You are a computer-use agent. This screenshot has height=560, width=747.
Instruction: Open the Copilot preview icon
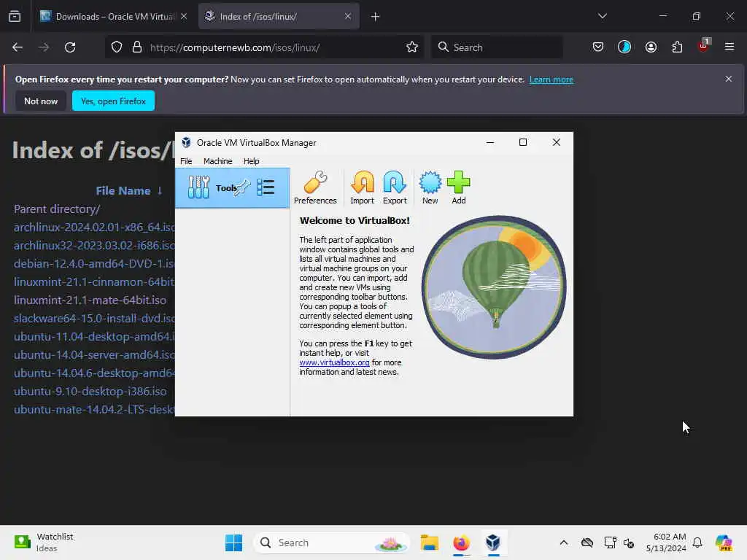[724, 542]
